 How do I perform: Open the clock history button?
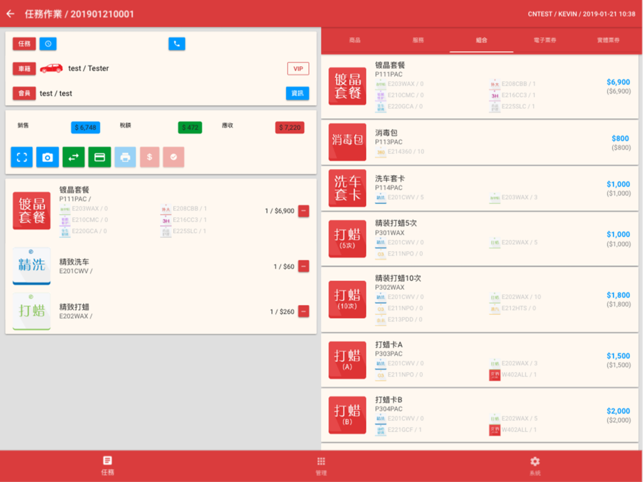tap(48, 44)
